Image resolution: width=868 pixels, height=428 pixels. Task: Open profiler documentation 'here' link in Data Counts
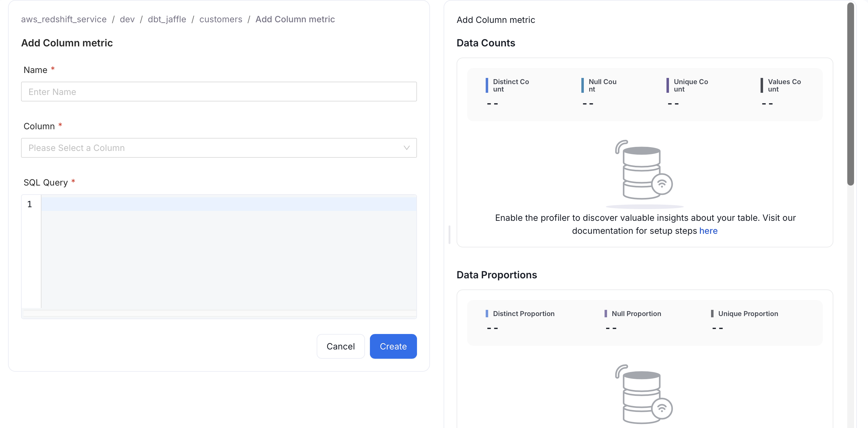(x=708, y=231)
